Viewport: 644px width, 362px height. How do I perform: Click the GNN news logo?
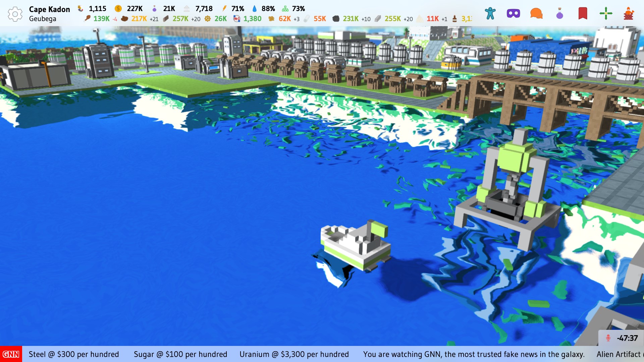coord(11,354)
